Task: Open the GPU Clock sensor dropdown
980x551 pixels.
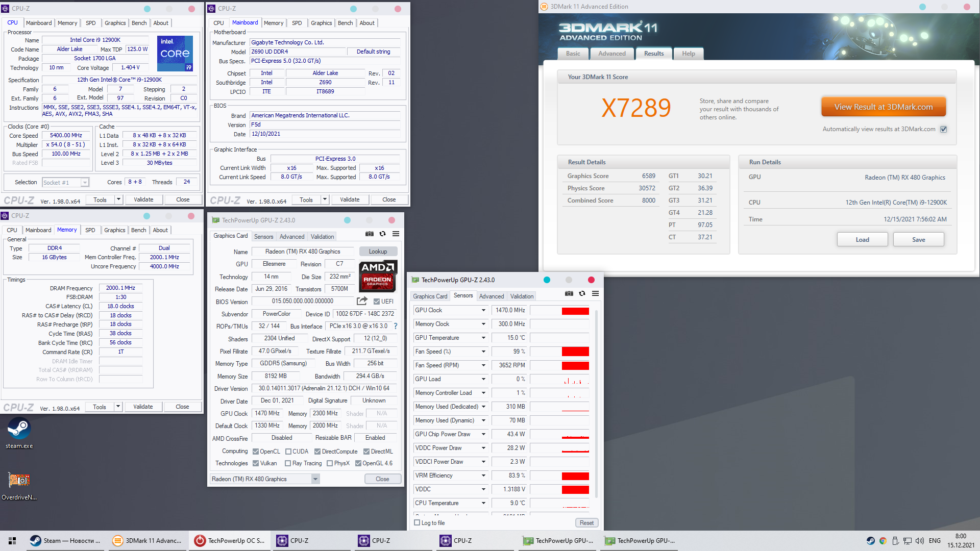Action: 483,310
